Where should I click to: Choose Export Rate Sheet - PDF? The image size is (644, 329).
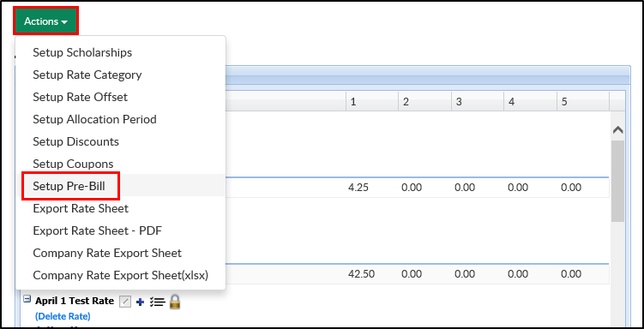point(98,230)
